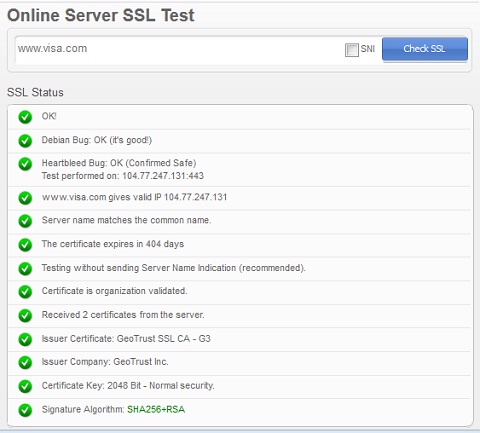The image size is (480, 433).
Task: Click 'Heartbleed Bug: OK (Confirmed Safe)' text
Action: [119, 163]
